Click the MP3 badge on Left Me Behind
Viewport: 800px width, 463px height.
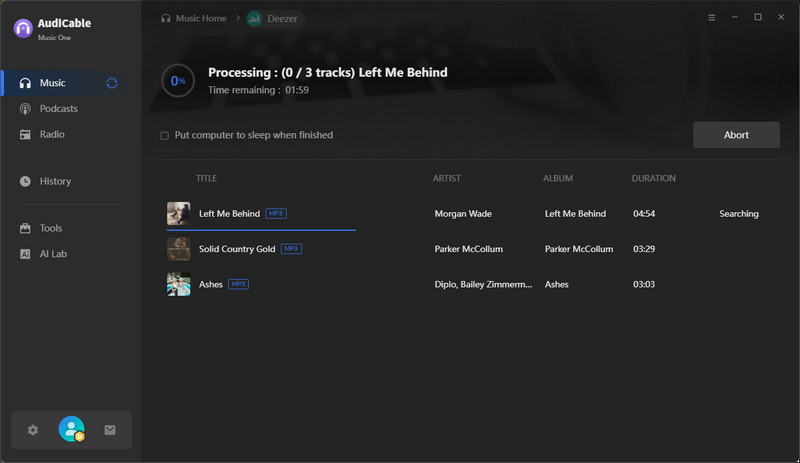click(x=276, y=213)
